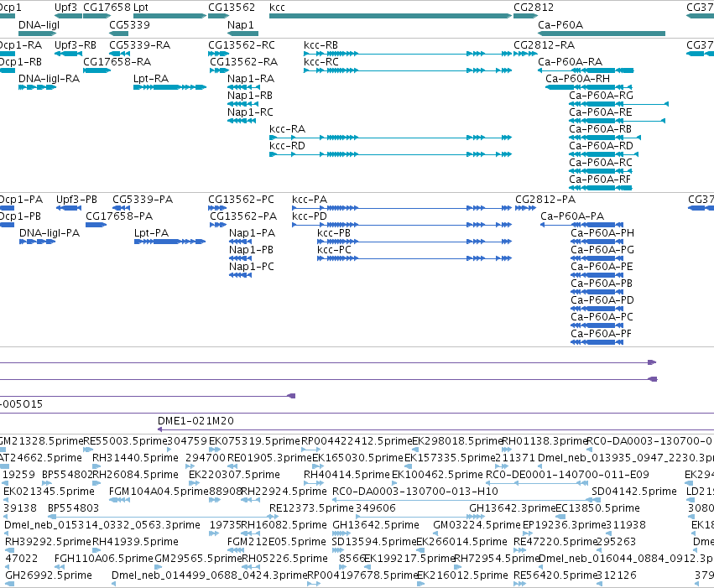Click the kcc-PD protein label
Screen dimensions: 714x588
click(x=310, y=216)
